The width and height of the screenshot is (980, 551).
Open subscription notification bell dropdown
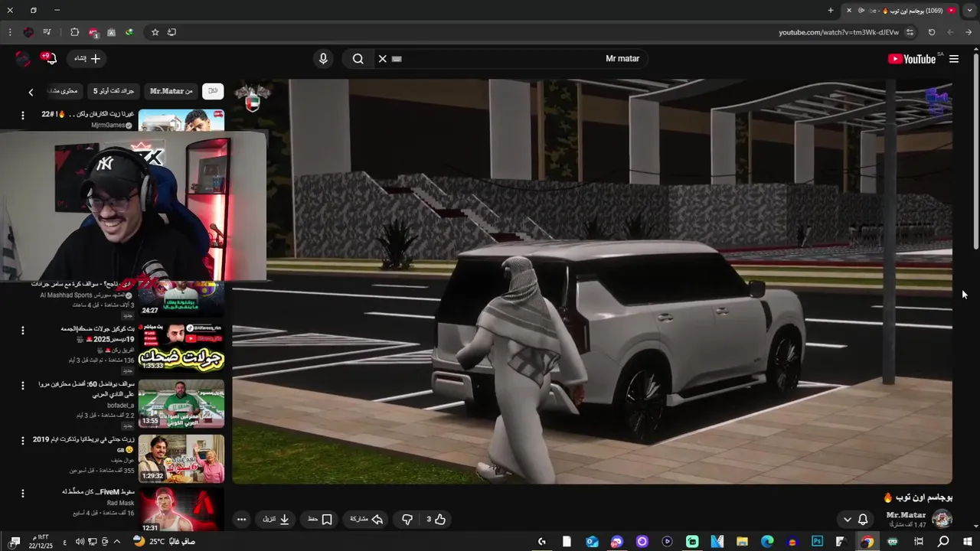coord(855,519)
